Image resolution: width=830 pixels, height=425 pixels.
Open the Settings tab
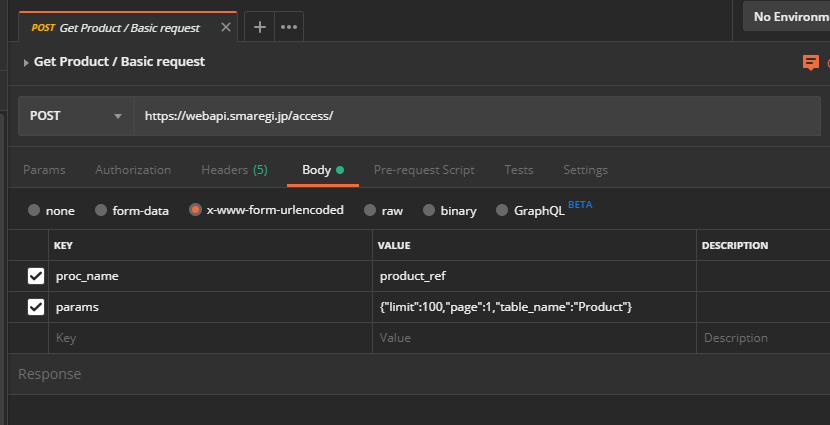(585, 170)
